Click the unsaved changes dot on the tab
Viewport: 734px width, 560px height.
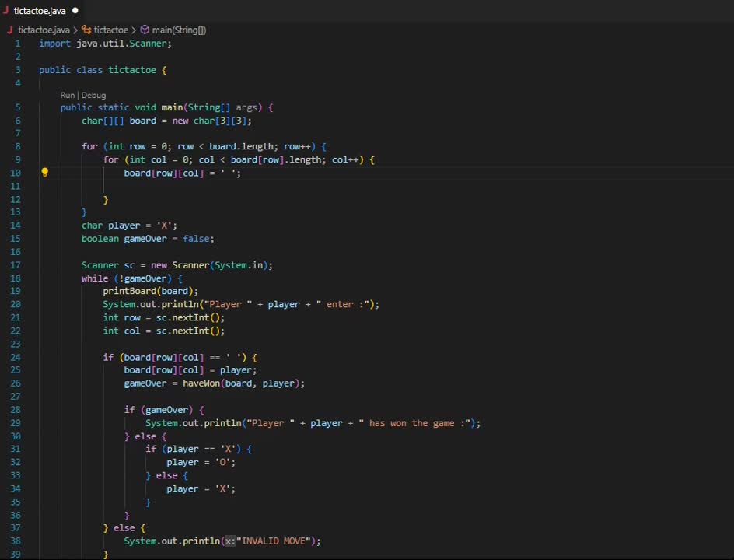pyautogui.click(x=75, y=10)
